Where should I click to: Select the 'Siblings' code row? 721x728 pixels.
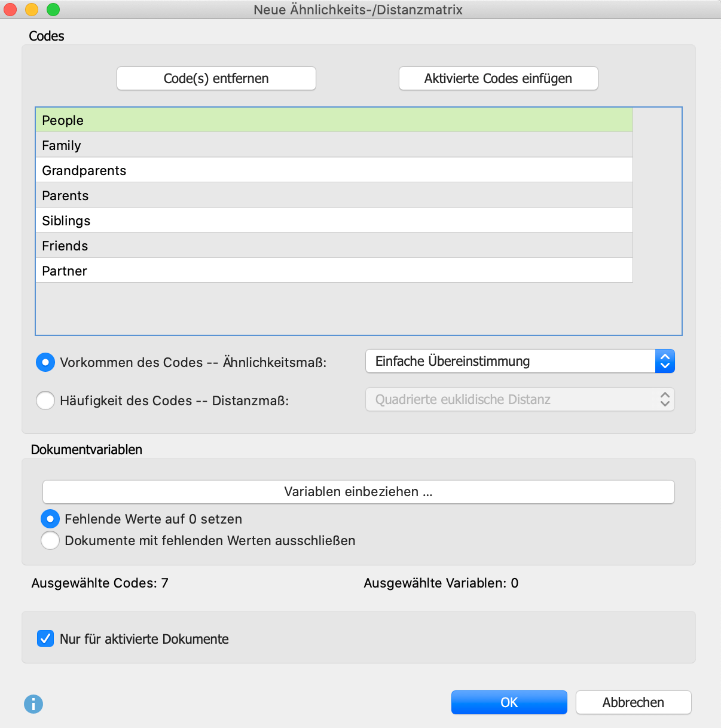tap(334, 221)
